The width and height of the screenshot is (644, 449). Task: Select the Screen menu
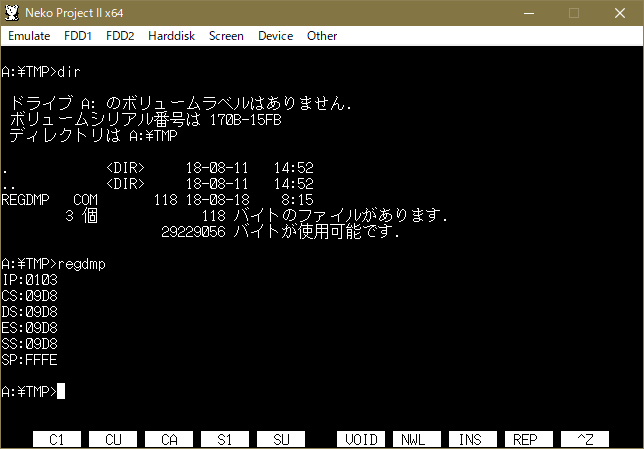coord(226,36)
